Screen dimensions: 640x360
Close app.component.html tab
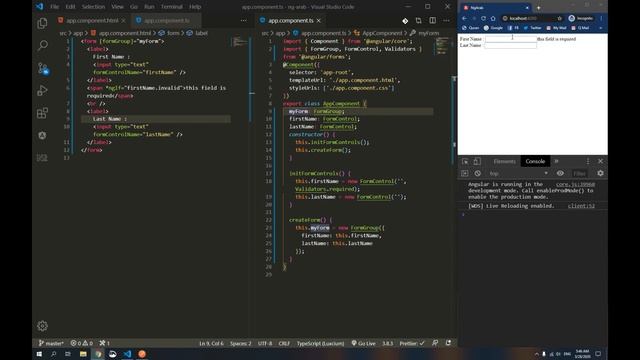(x=123, y=20)
